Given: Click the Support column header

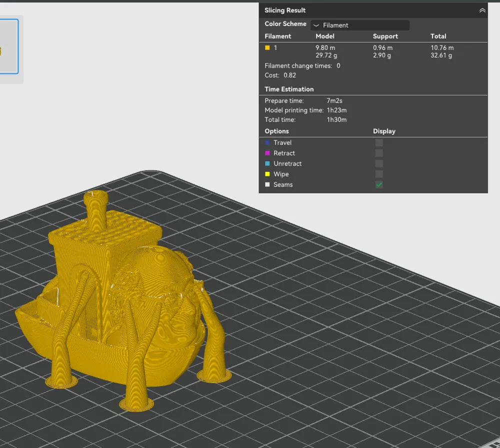Looking at the screenshot, I should (x=385, y=36).
